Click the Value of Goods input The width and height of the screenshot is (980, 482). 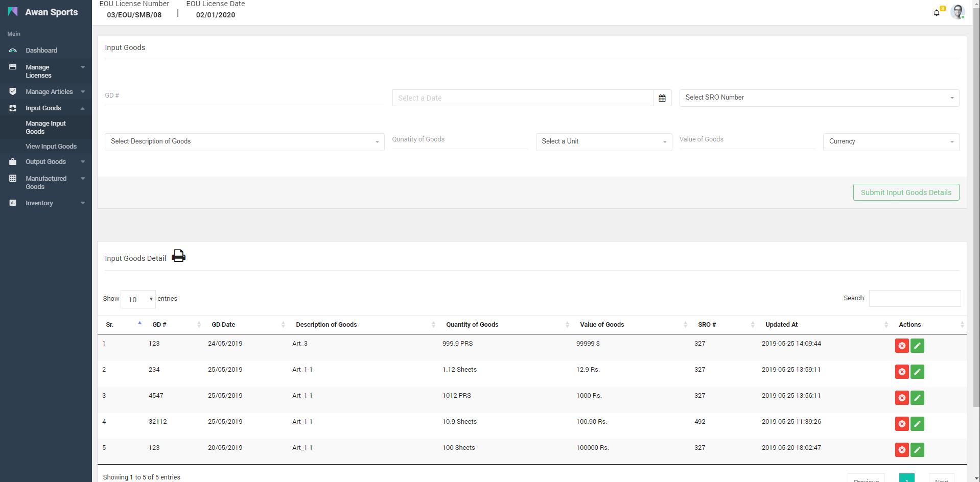click(747, 140)
